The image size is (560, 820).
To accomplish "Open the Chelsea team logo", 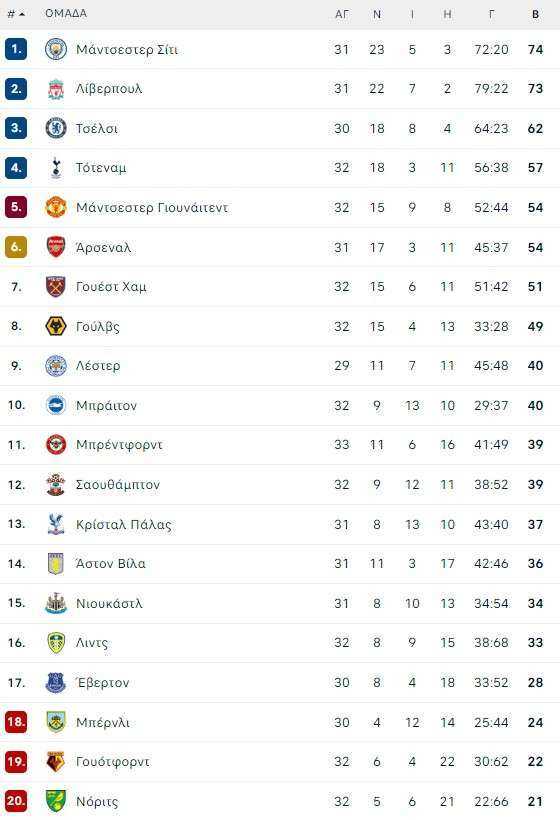I will click(55, 129).
